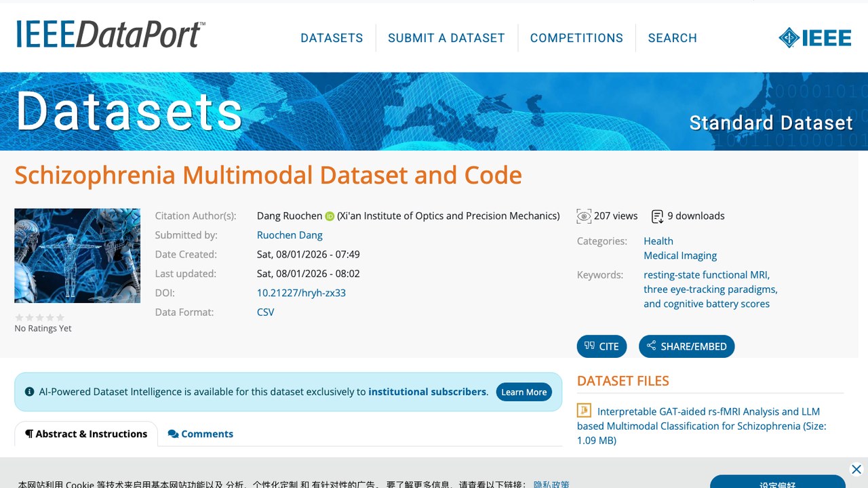This screenshot has height=488, width=868.
Task: Select keyword resting-state functional MRI
Action: click(x=707, y=275)
